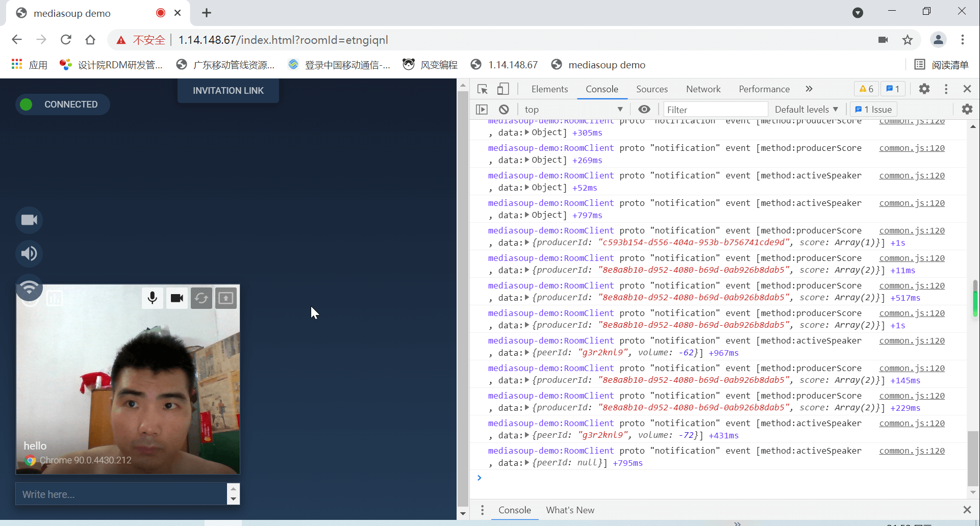Screen dimensions: 980x526
Task: Click the hello display name
Action: [35, 446]
